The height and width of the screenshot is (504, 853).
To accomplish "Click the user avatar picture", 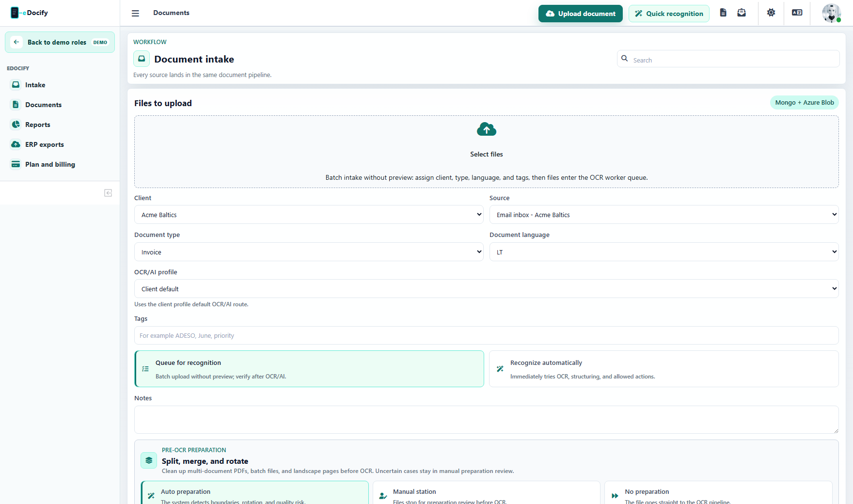I will click(x=832, y=13).
